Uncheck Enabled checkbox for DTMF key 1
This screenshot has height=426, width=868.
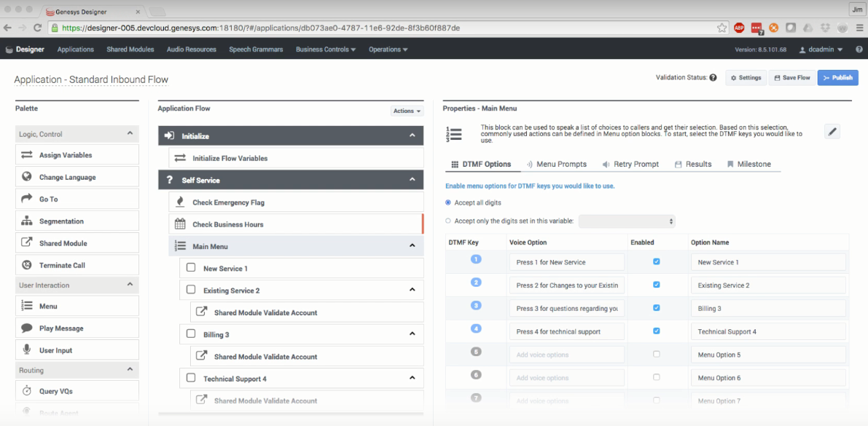click(657, 261)
